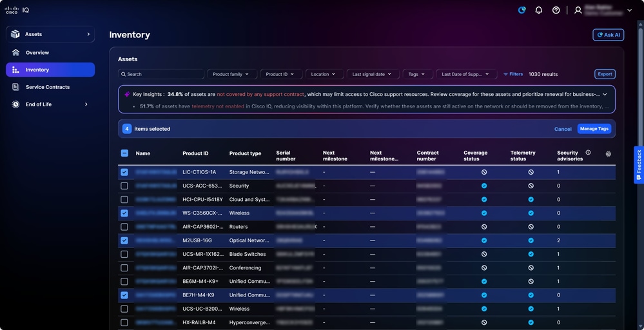644x330 pixels.
Task: Click the search magnifier icon
Action: pyautogui.click(x=123, y=74)
